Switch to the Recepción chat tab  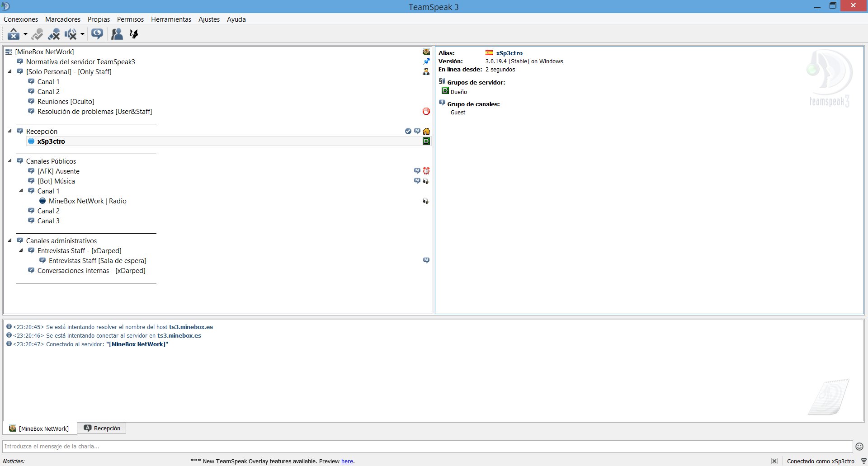102,428
